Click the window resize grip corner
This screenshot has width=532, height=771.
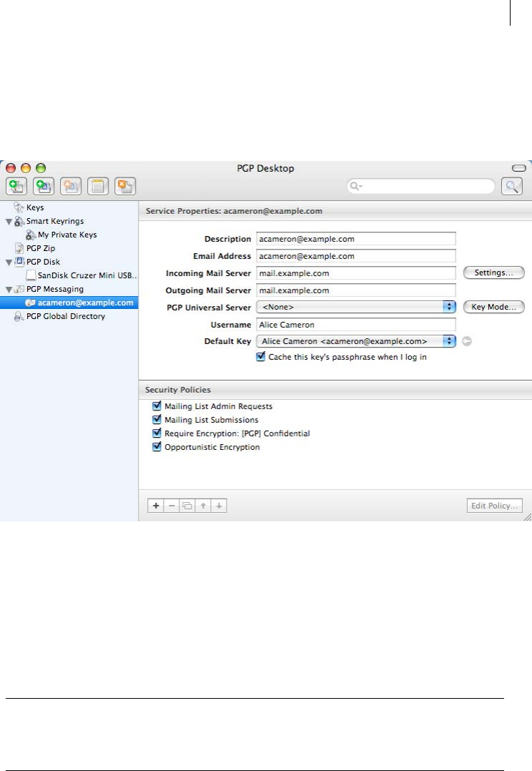point(528,517)
